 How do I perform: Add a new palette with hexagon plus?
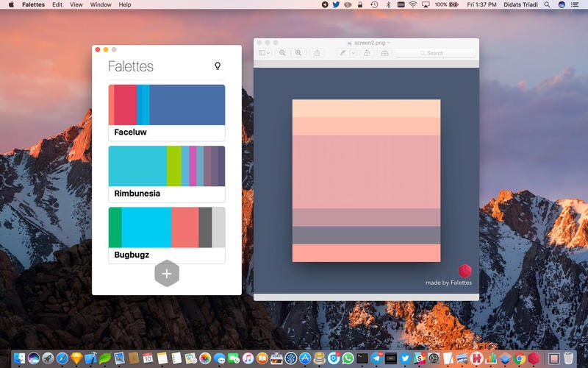click(167, 273)
